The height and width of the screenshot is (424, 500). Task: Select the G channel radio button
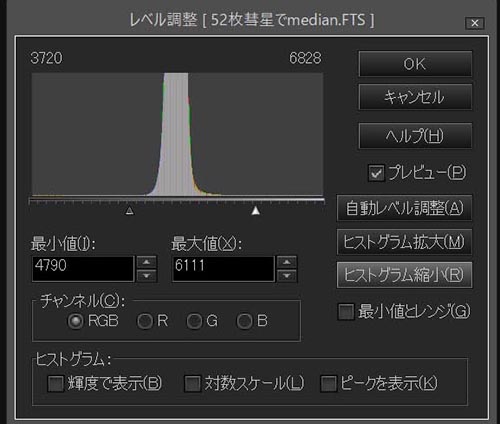pyautogui.click(x=194, y=321)
